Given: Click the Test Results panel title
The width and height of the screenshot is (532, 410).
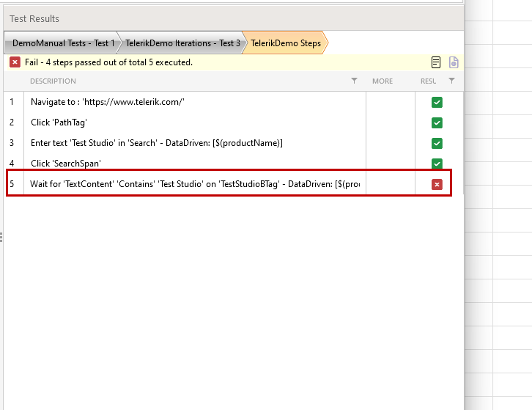Looking at the screenshot, I should pyautogui.click(x=34, y=18).
